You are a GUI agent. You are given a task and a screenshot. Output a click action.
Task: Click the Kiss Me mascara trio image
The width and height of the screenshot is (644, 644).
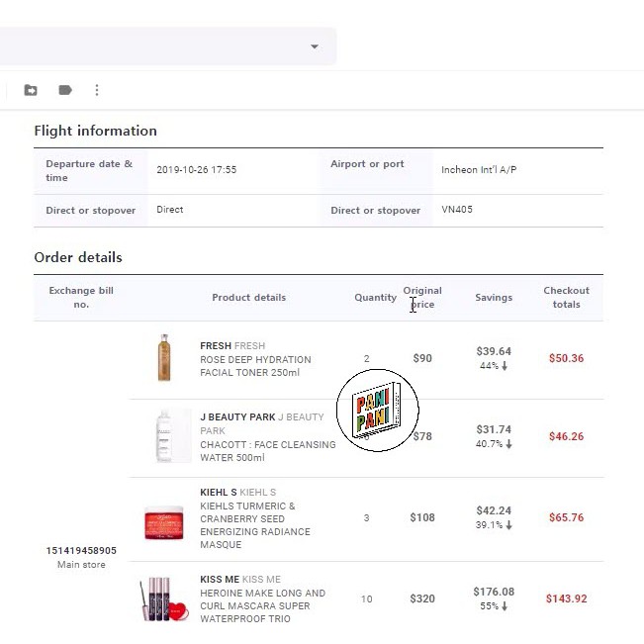pyautogui.click(x=164, y=598)
